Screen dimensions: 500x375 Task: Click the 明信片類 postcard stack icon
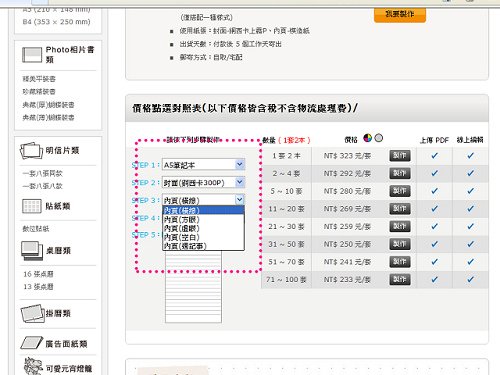pyautogui.click(x=31, y=151)
